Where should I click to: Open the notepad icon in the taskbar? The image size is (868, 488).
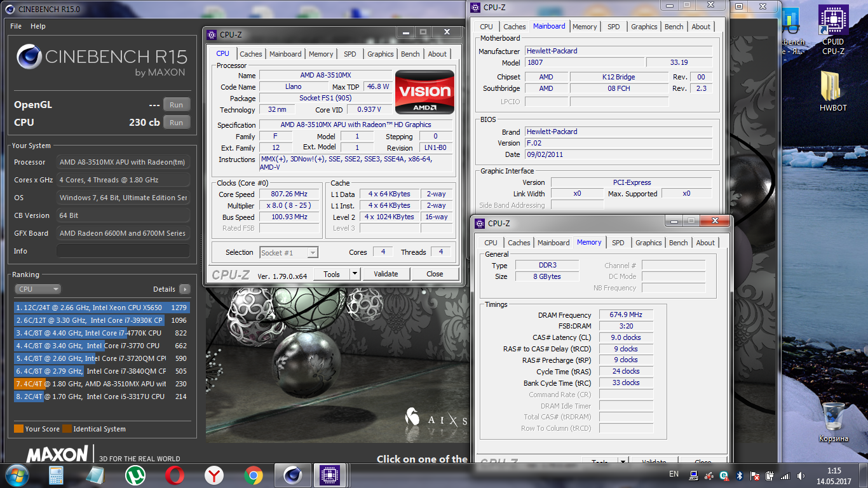pos(95,475)
